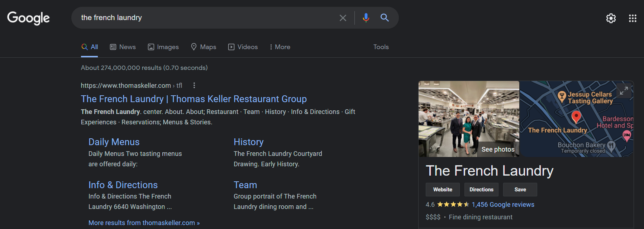Clear the search box text

point(343,18)
